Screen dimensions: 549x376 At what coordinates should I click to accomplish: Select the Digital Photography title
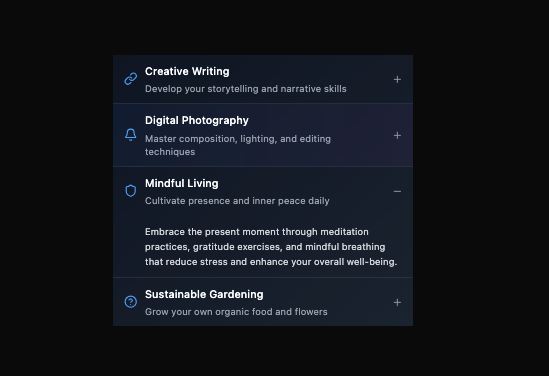[x=197, y=121]
